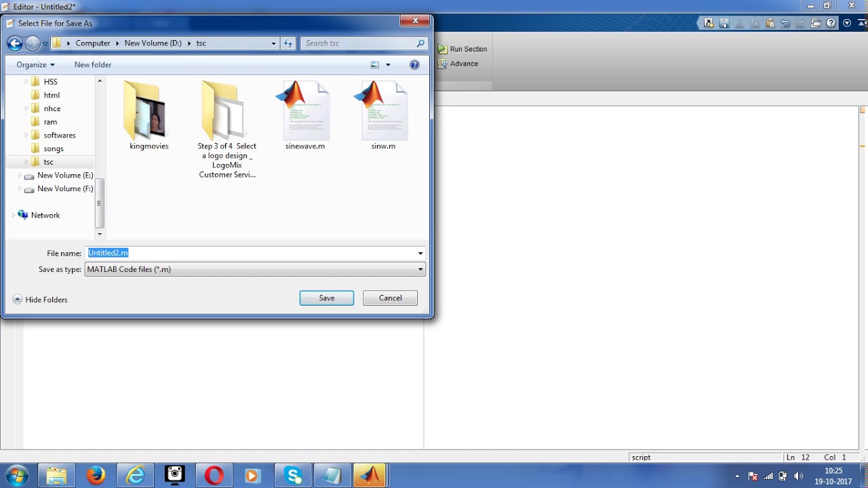Click the Switch Windows icon in MATLAB toolbar

point(816,23)
